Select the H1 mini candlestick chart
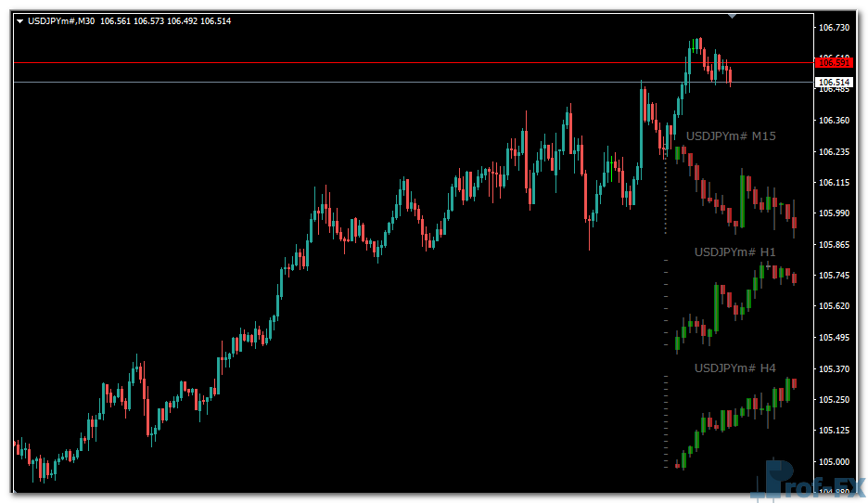This screenshot has height=503, width=868. coord(734,304)
